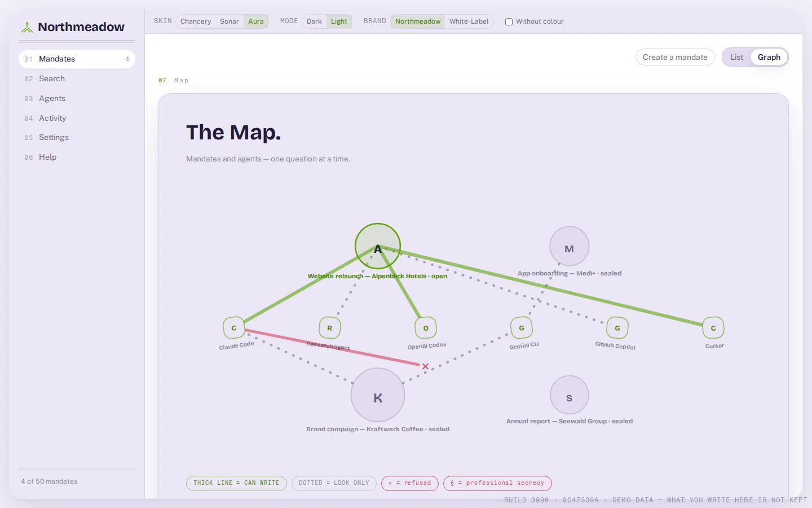Viewport: 812px width, 508px height.
Task: Open Agents in the sidebar
Action: coord(77,98)
